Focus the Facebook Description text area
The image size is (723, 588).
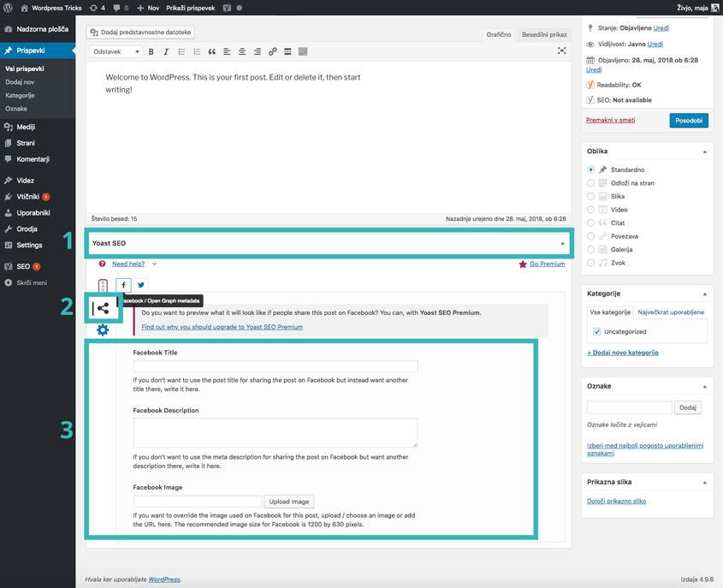(276, 432)
